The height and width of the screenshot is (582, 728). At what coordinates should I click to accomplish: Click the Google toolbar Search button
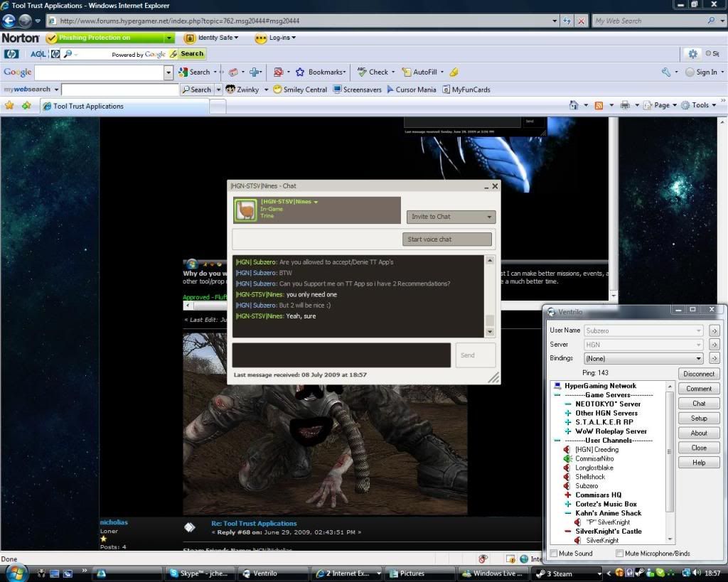pos(195,72)
